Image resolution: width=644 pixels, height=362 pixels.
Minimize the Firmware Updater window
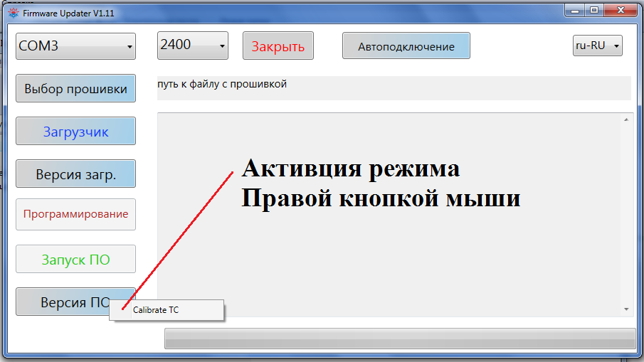coord(574,11)
